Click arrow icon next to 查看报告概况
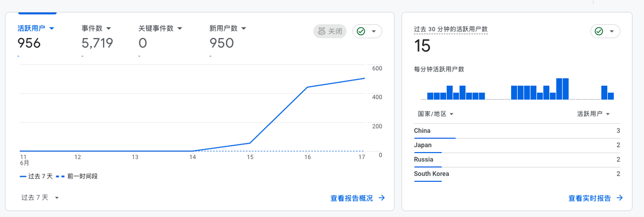 pos(381,198)
